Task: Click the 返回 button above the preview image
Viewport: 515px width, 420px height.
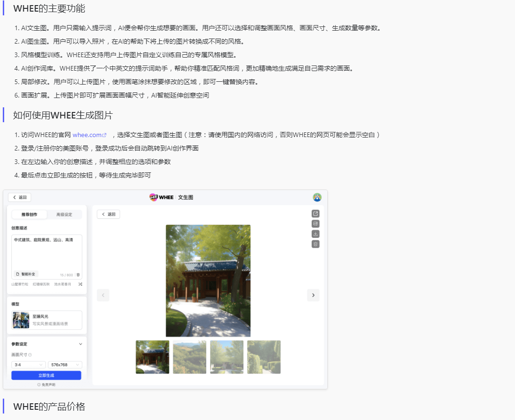Action: point(108,214)
